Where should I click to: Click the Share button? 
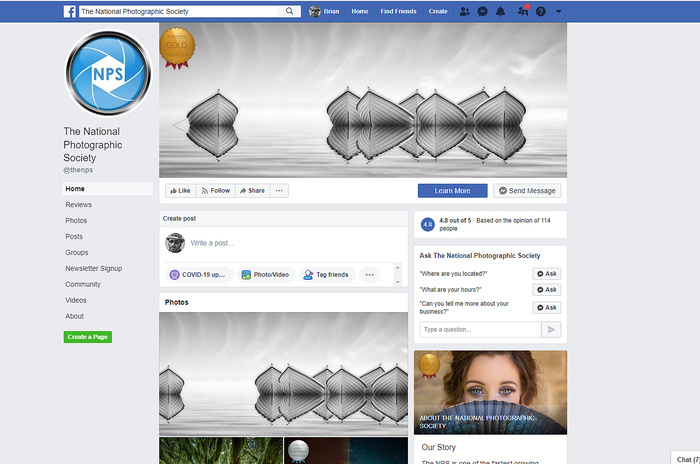point(252,191)
